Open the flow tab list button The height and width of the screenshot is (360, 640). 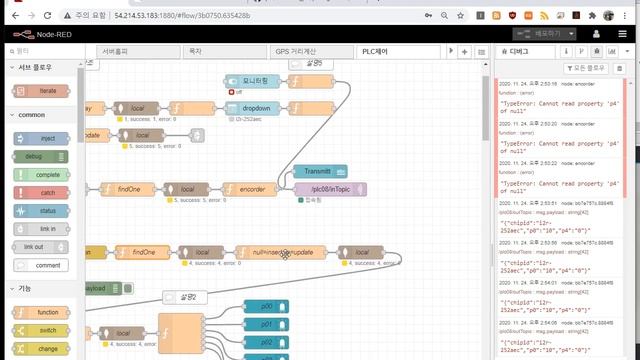point(482,52)
